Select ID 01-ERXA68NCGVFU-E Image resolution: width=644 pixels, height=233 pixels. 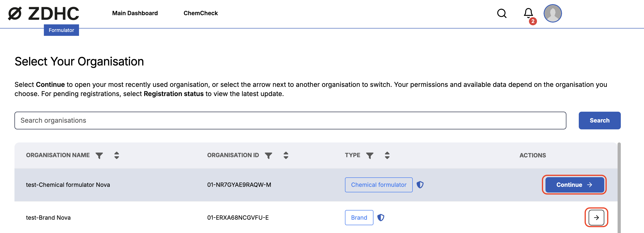[x=238, y=218]
